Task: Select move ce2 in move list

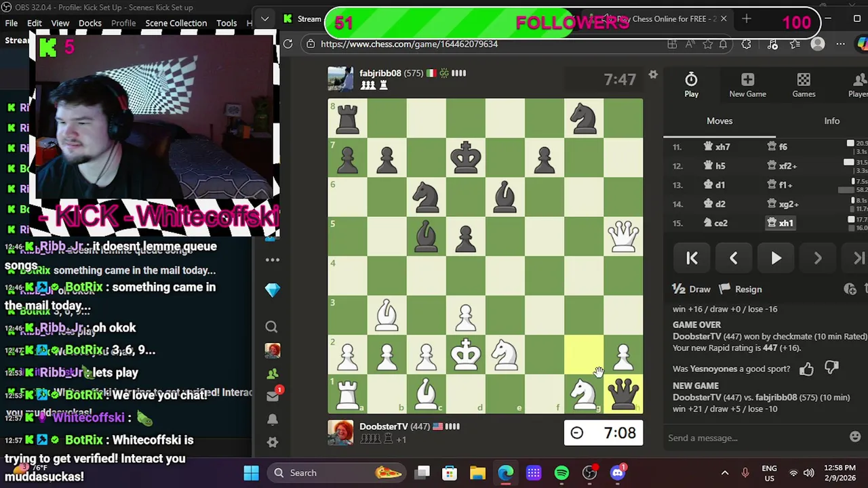Action: (716, 223)
